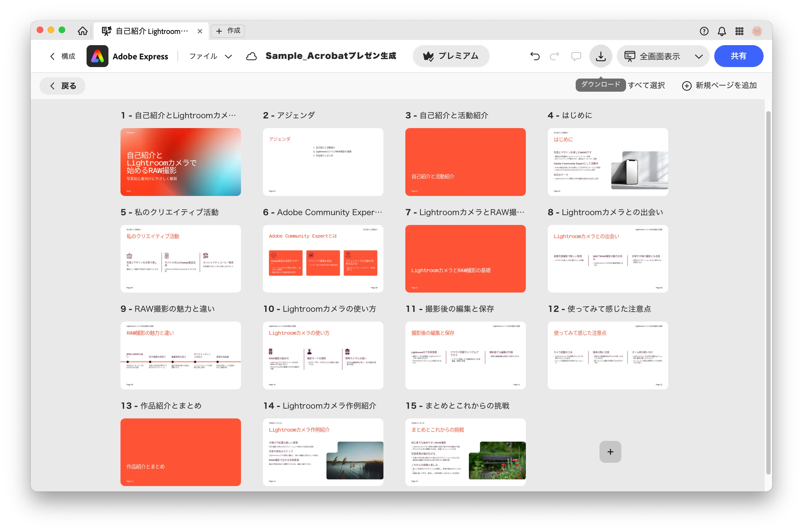Click the blue 共有 share button
The height and width of the screenshot is (532, 803).
738,56
